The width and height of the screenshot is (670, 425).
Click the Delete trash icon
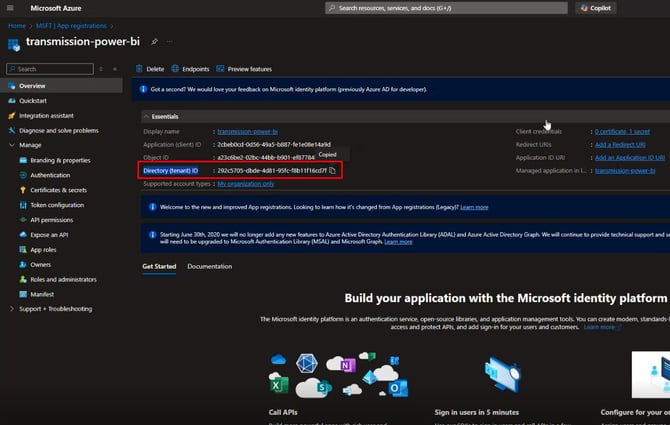[139, 68]
